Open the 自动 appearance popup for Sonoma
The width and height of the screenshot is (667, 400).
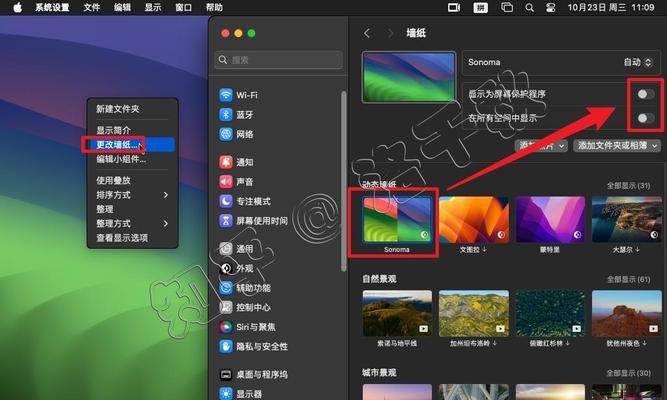pos(637,62)
